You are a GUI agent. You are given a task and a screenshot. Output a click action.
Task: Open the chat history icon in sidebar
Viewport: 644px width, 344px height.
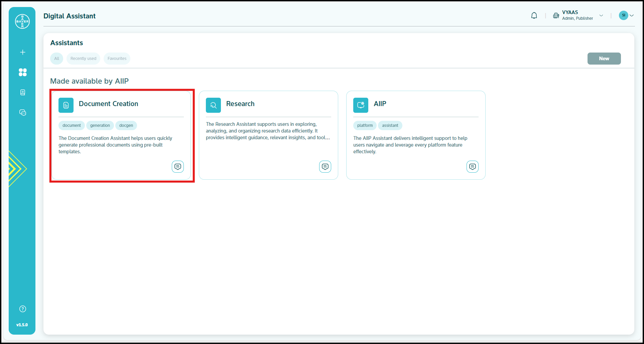click(23, 113)
